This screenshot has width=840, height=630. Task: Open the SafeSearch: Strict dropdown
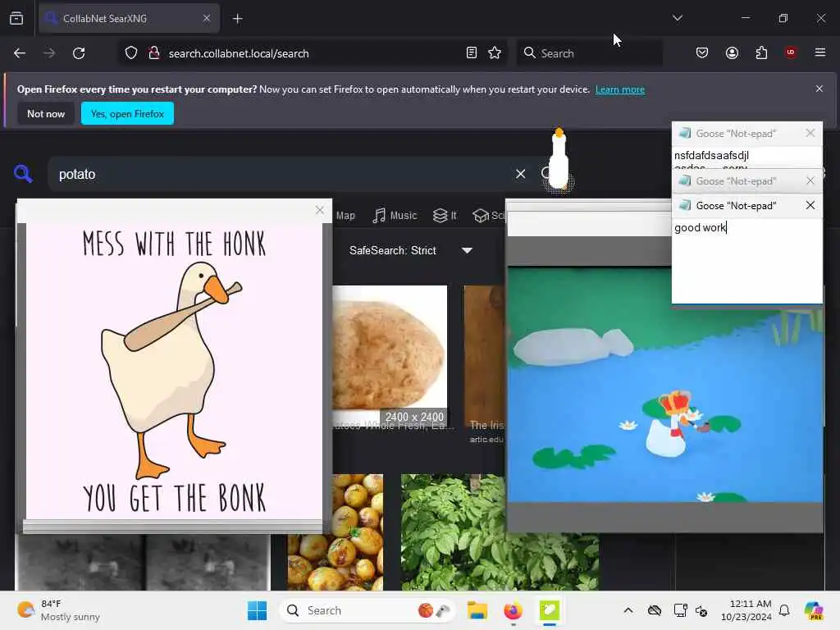coord(411,250)
